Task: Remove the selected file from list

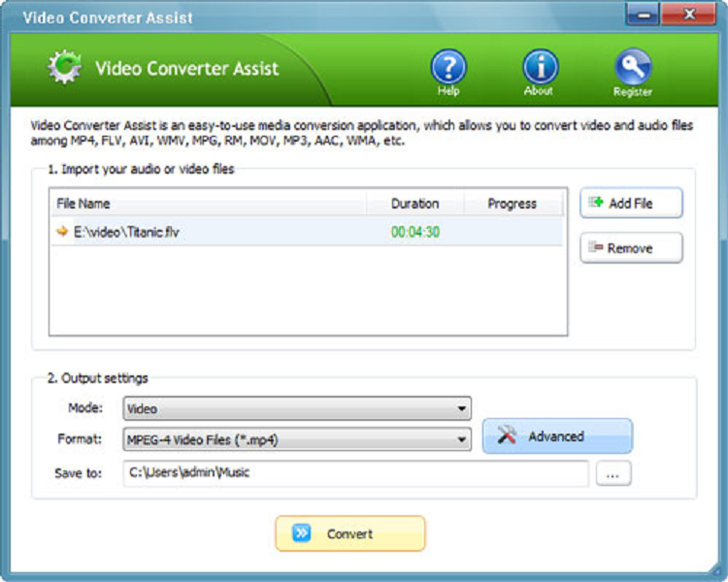Action: pyautogui.click(x=631, y=248)
